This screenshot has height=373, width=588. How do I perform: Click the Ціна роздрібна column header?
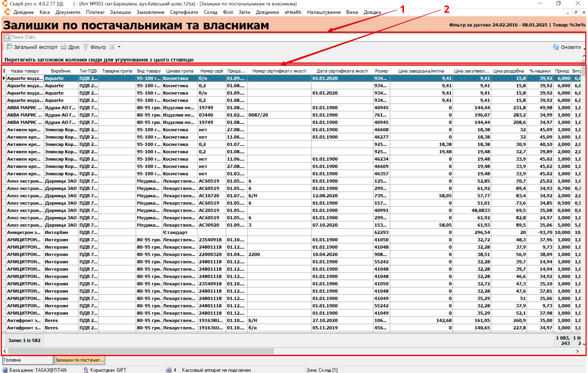[508, 71]
